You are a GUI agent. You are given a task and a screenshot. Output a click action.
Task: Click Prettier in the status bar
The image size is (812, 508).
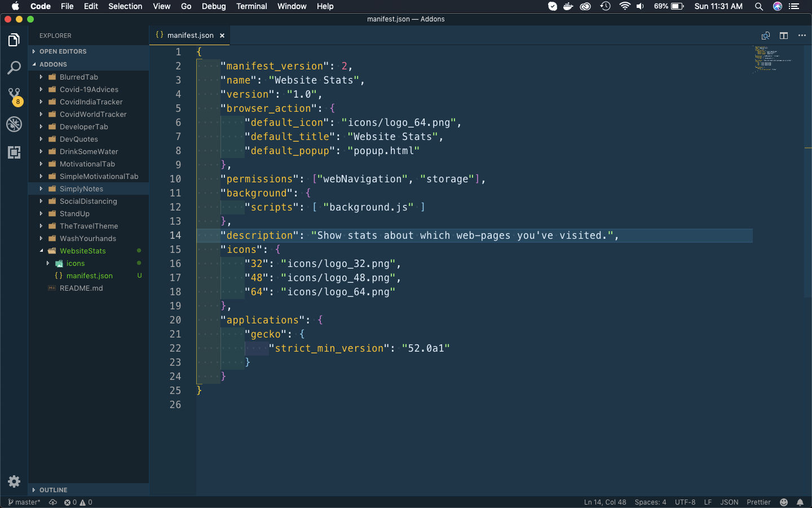(x=758, y=502)
